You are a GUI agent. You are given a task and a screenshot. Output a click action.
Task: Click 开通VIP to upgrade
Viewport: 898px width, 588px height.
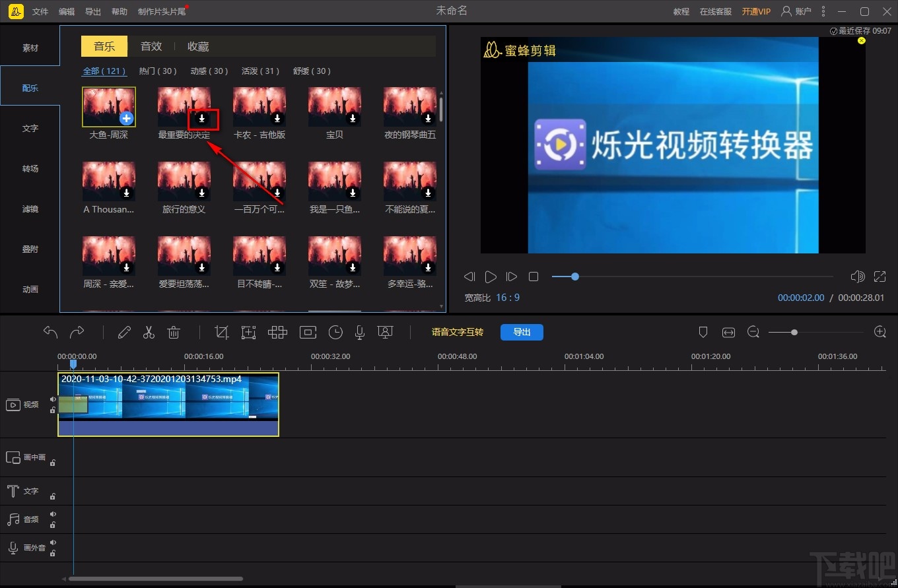[756, 12]
